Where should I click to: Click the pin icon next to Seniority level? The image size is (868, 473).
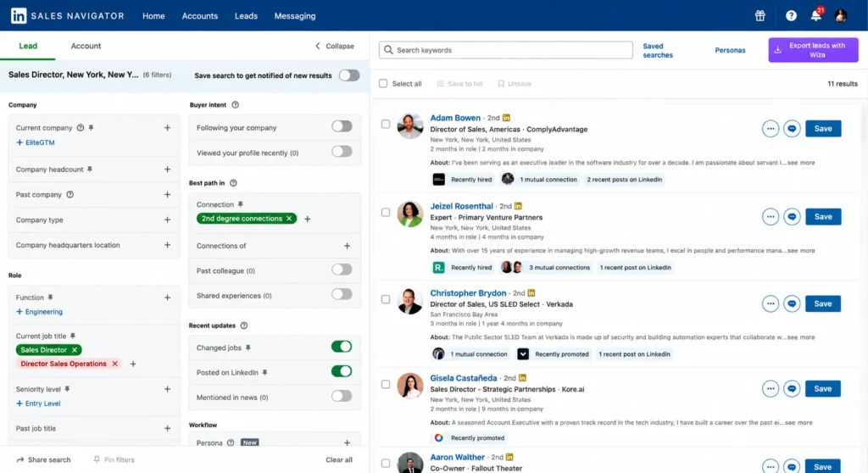[x=67, y=389]
